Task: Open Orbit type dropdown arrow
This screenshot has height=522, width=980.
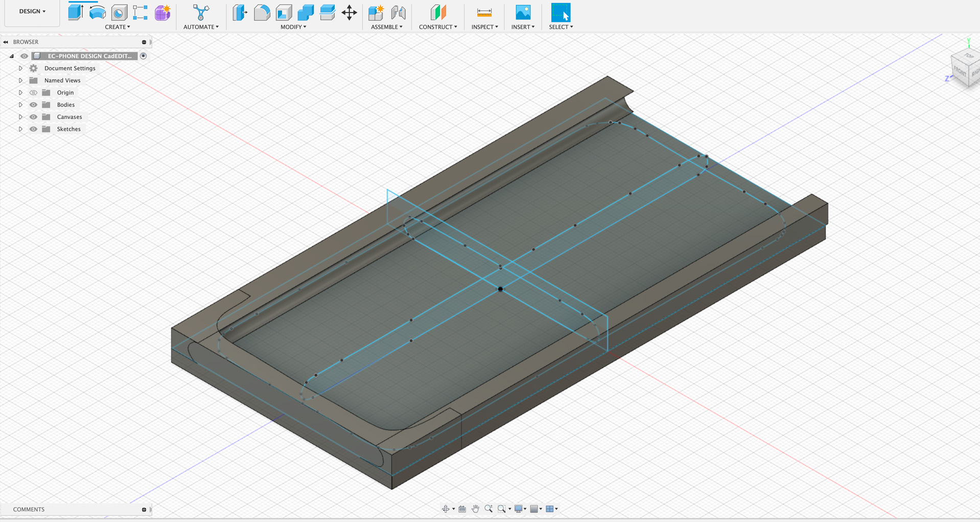Action: point(454,509)
